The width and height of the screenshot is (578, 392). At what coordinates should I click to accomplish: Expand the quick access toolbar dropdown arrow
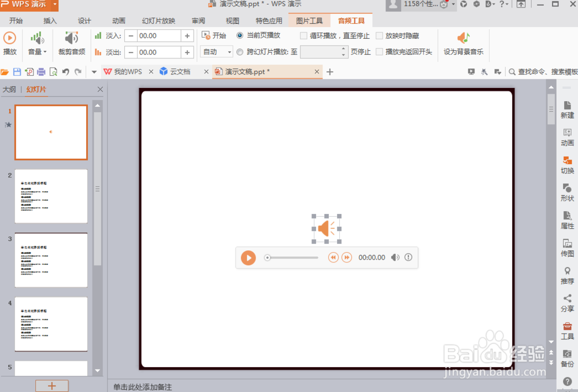tap(94, 72)
